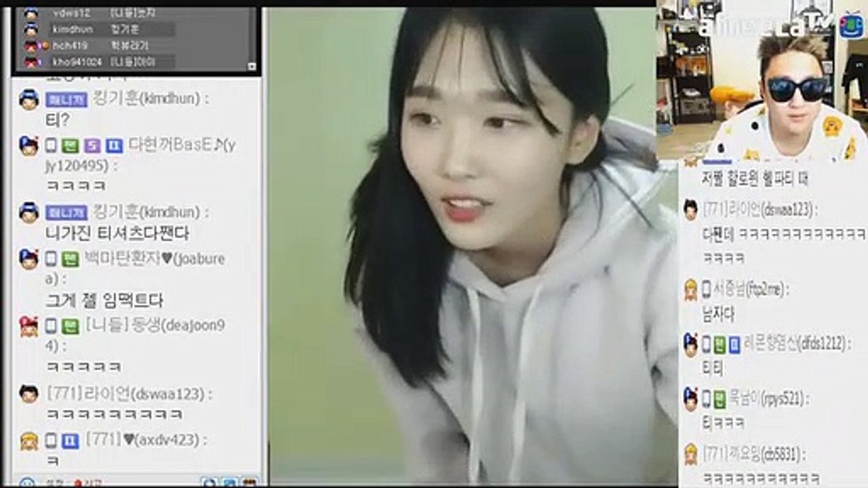Click the TV mascot icon at top right
Viewport: 868px width, 488px height.
[x=851, y=25]
